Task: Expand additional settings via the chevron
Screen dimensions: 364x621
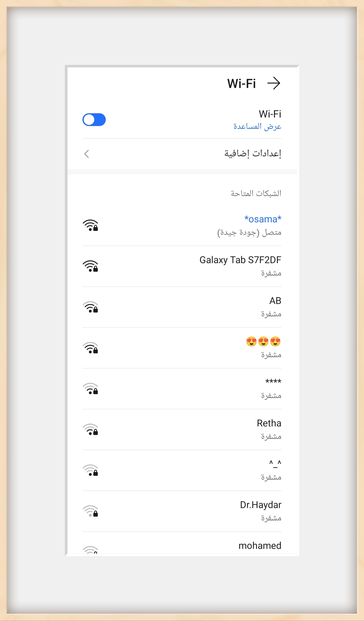Action: coord(87,154)
